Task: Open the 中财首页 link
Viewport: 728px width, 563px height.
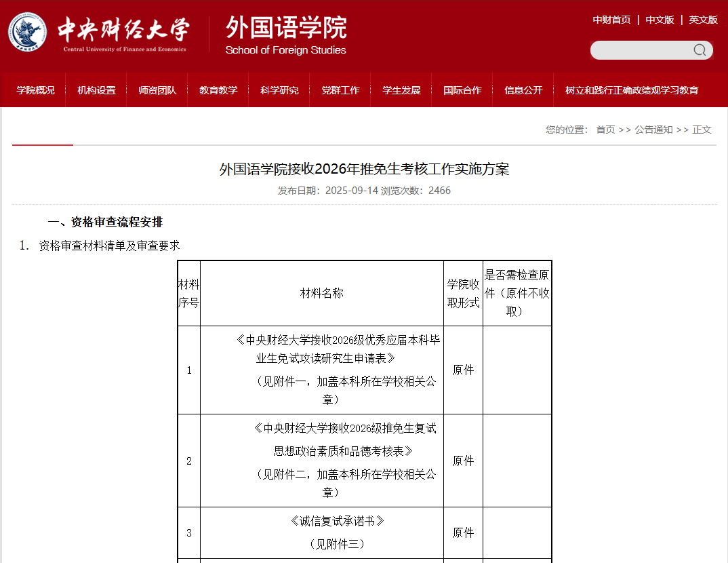Action: [x=611, y=20]
